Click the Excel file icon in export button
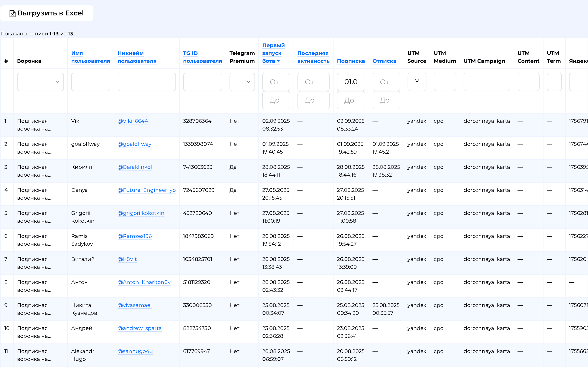The width and height of the screenshot is (588, 368). click(x=12, y=13)
